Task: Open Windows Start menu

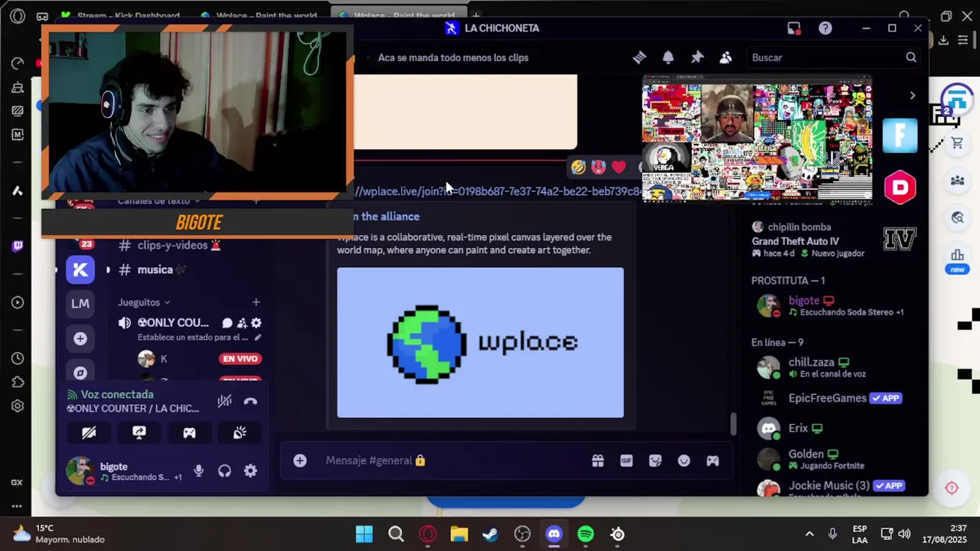Action: tap(364, 534)
